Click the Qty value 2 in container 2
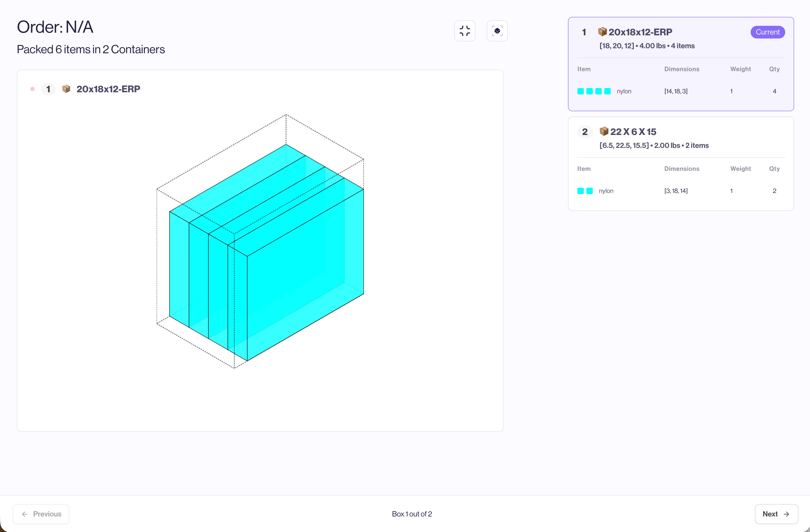 (774, 191)
